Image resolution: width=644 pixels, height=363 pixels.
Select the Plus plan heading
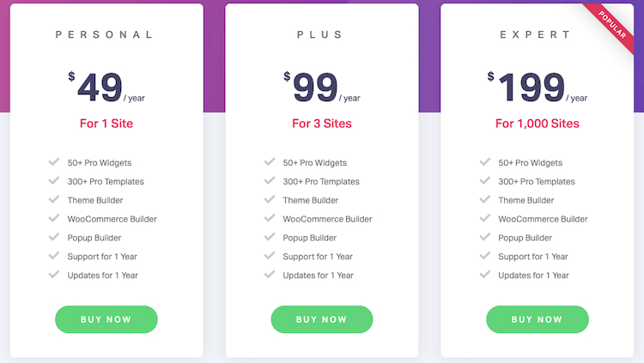tap(320, 34)
